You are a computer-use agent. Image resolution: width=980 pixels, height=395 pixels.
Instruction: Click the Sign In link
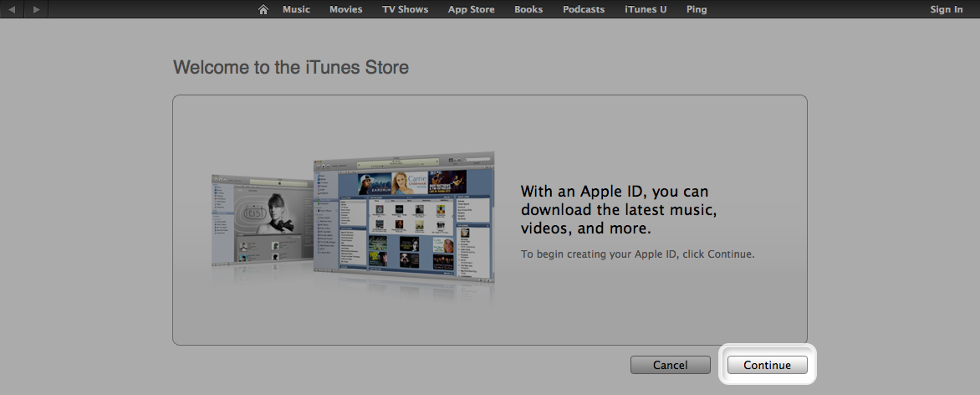(946, 9)
